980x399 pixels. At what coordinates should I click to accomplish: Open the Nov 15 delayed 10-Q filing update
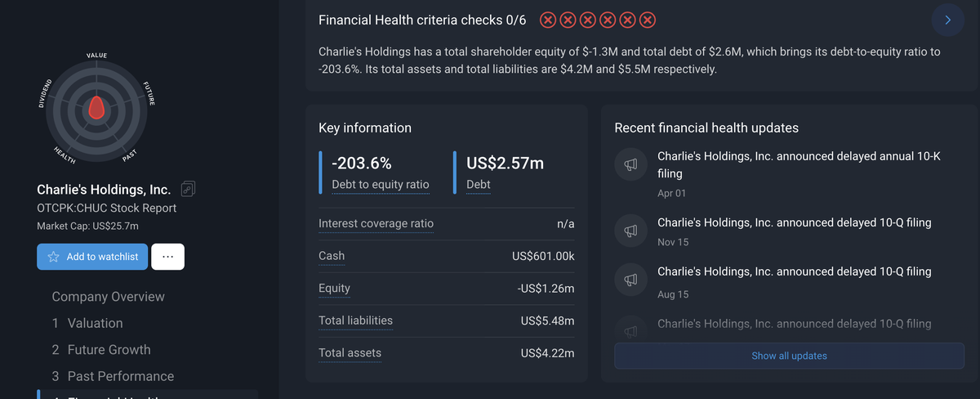pyautogui.click(x=795, y=222)
